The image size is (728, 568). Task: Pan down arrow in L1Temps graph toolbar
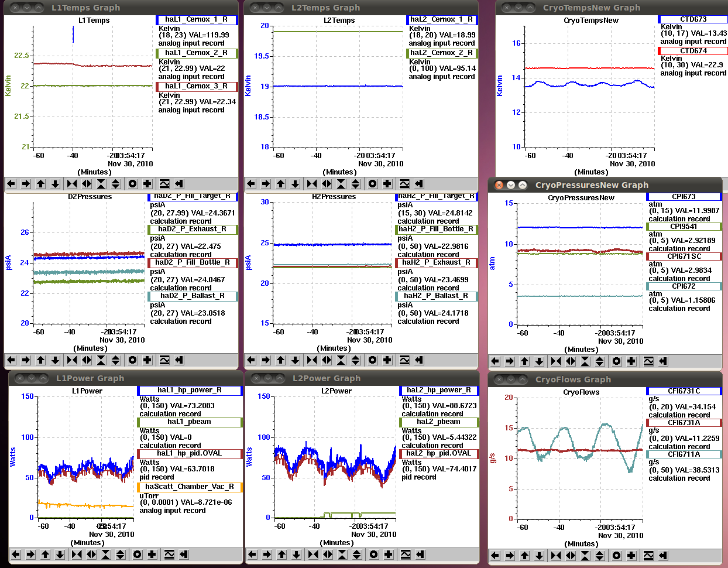pos(55,184)
